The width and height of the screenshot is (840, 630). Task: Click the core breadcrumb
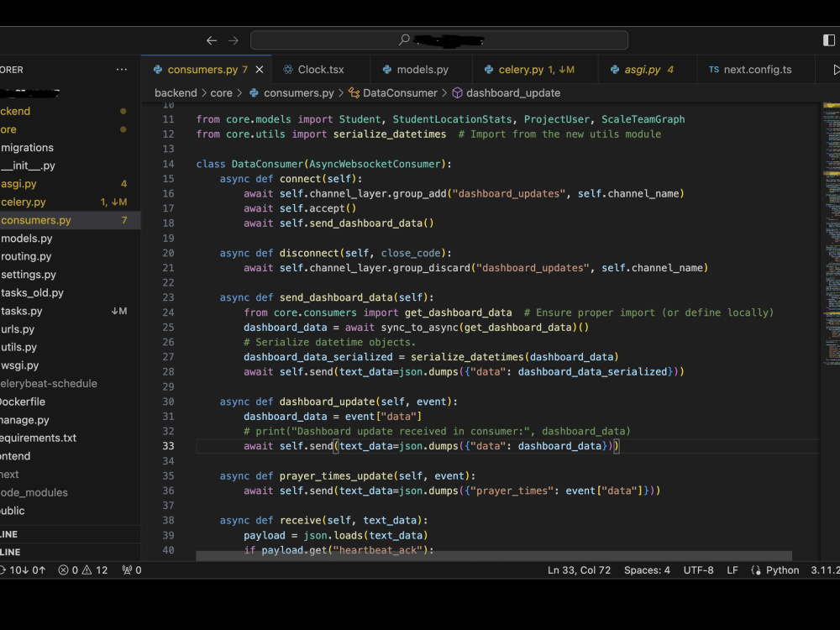(221, 93)
